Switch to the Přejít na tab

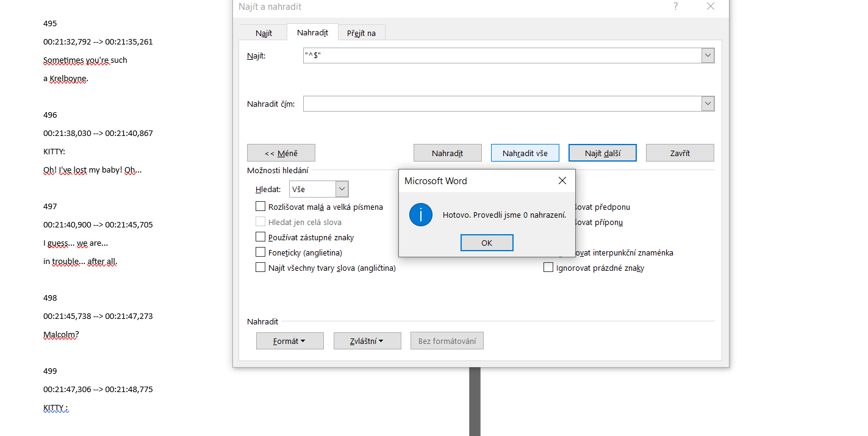361,33
